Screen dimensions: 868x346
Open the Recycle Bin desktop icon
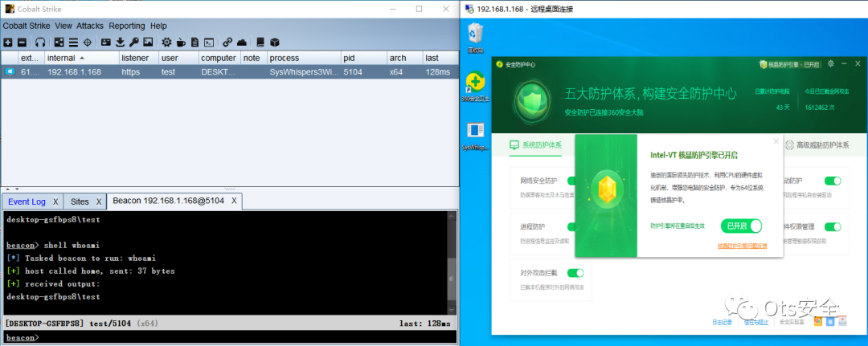pos(476,38)
